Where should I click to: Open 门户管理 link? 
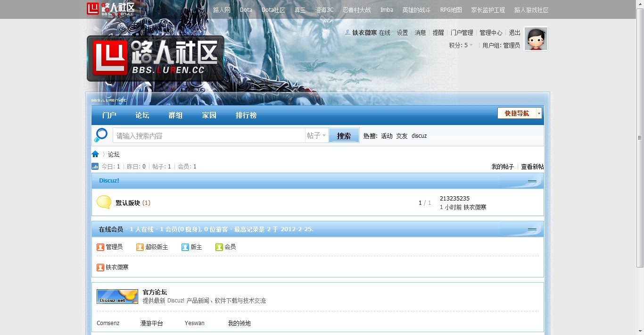click(x=462, y=33)
